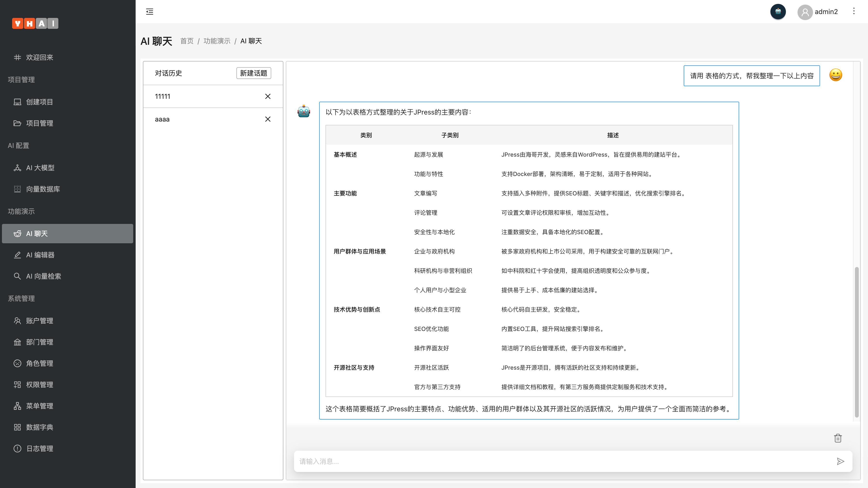This screenshot has height=488, width=868.
Task: Open the 11111 conversation
Action: (213, 96)
